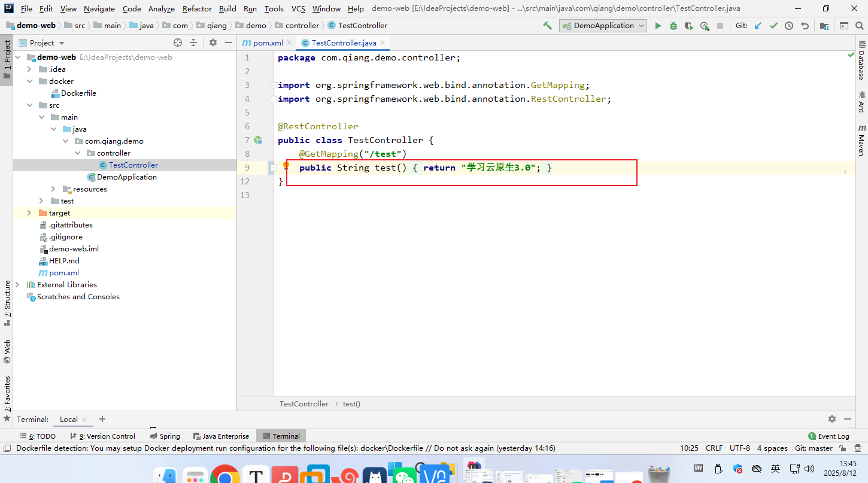Open the Analyze menu
Image resolution: width=868 pixels, height=483 pixels.
162,9
